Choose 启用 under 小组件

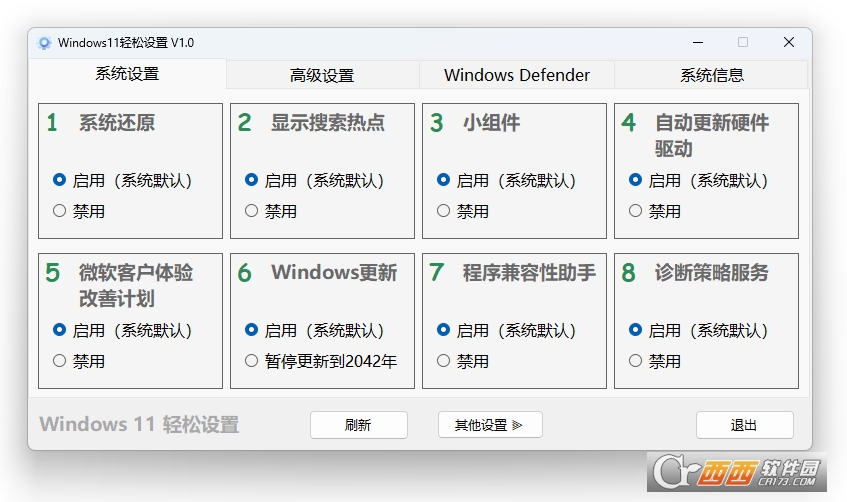(506, 180)
